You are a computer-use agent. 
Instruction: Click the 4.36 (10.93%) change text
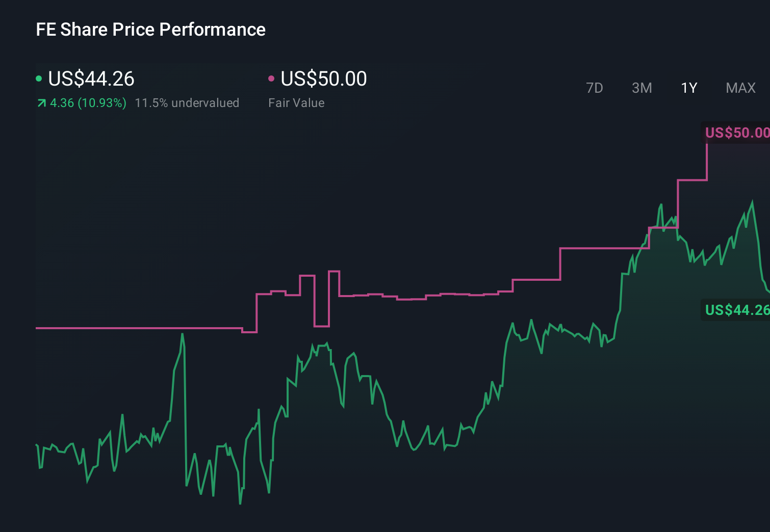click(x=88, y=102)
